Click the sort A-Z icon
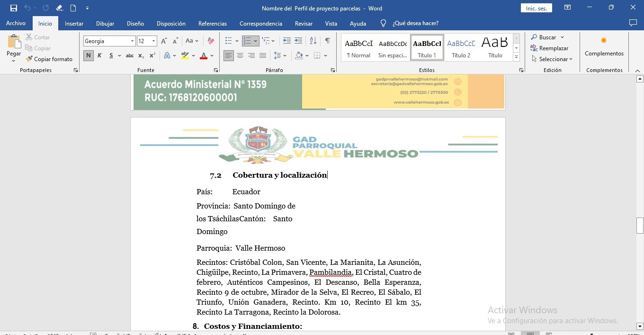Screen dimensions: 644x335 click(x=313, y=41)
